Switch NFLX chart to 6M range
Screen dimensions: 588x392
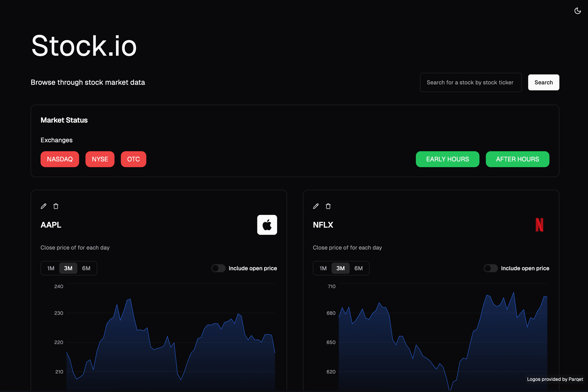point(359,268)
